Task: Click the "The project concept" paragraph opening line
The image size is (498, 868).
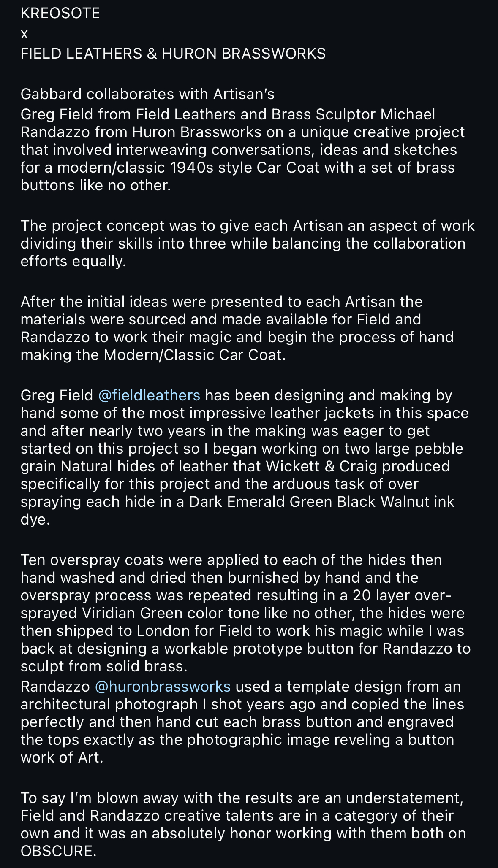Action: coord(248,226)
